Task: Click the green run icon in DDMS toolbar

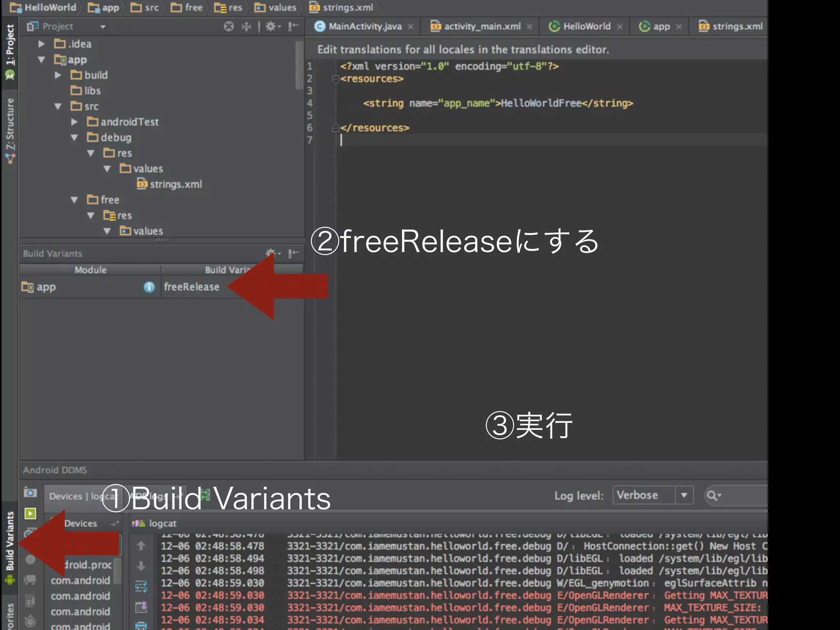Action: point(30,514)
